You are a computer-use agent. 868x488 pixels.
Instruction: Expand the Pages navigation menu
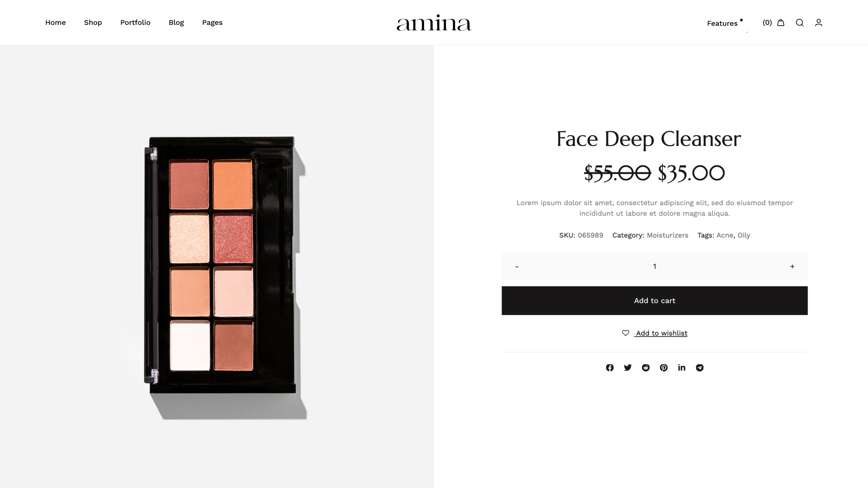pos(212,23)
